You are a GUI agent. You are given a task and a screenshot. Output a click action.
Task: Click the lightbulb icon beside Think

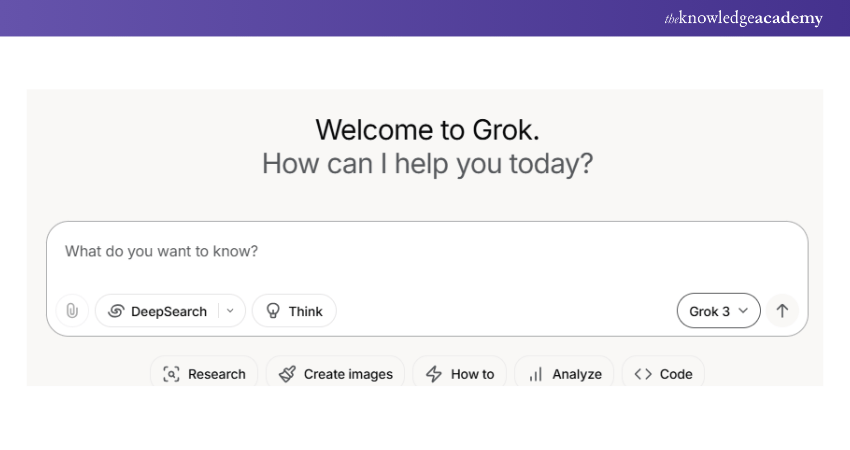point(272,311)
